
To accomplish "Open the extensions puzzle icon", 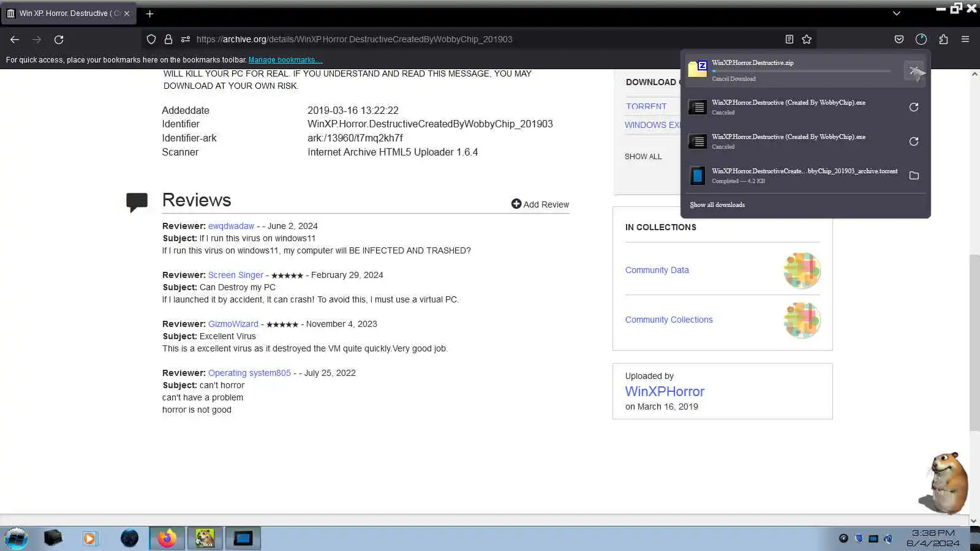I will [943, 39].
